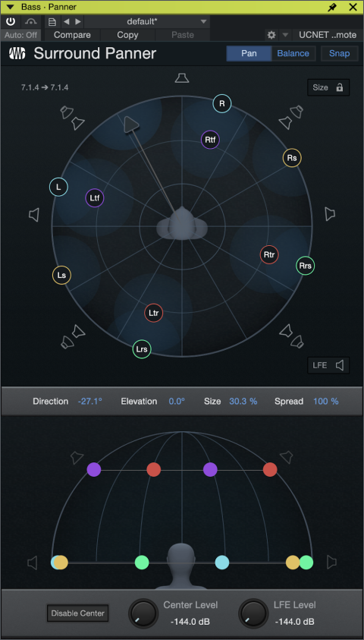Viewport: 364px width, 640px height.
Task: Adjust the Center Level knob
Action: [143, 613]
